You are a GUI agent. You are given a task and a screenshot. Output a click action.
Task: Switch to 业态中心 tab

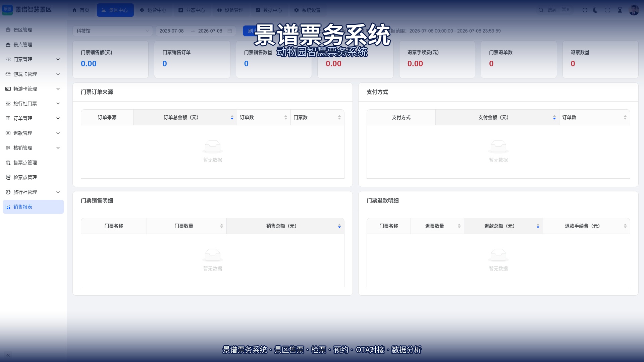point(192,10)
